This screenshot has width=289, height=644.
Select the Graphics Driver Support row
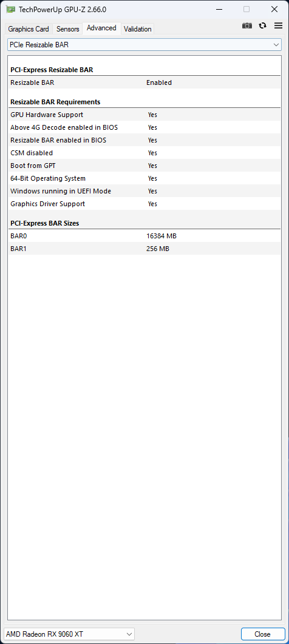pos(144,204)
